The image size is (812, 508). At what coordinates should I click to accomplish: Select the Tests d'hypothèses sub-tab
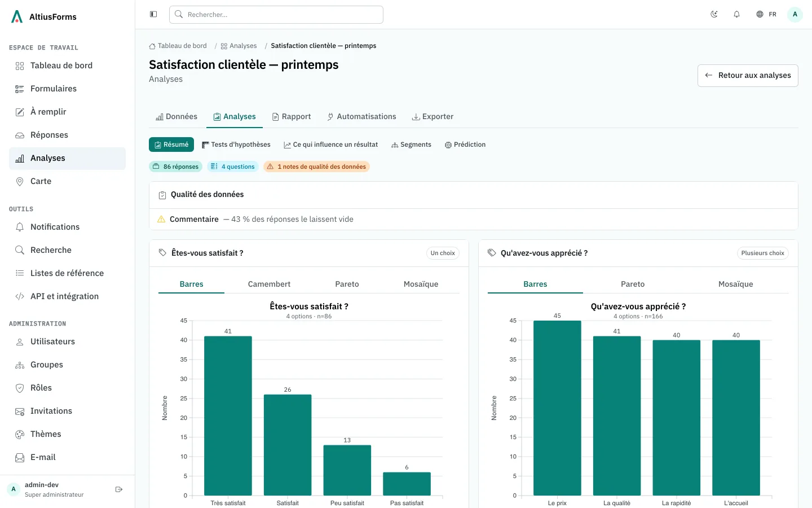coord(236,144)
